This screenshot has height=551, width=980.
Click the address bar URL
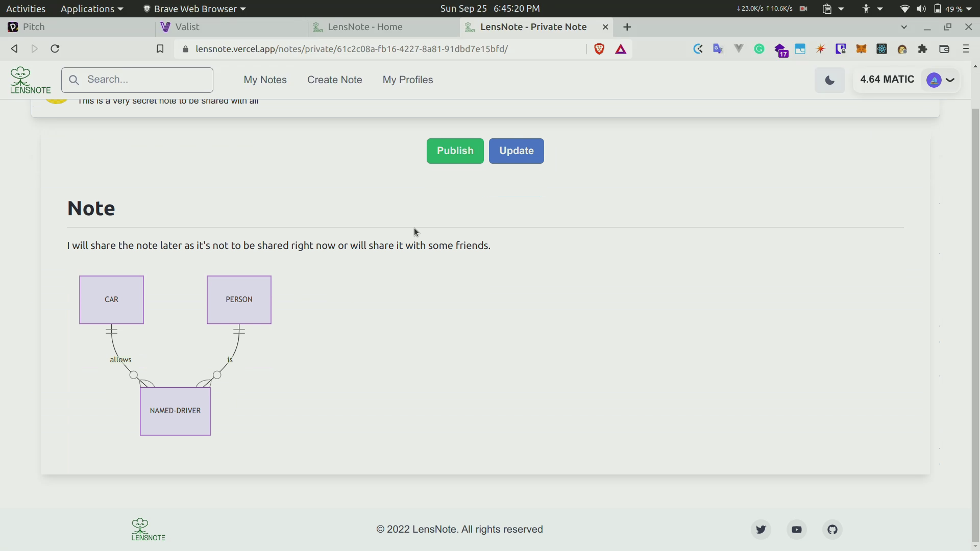pyautogui.click(x=352, y=49)
